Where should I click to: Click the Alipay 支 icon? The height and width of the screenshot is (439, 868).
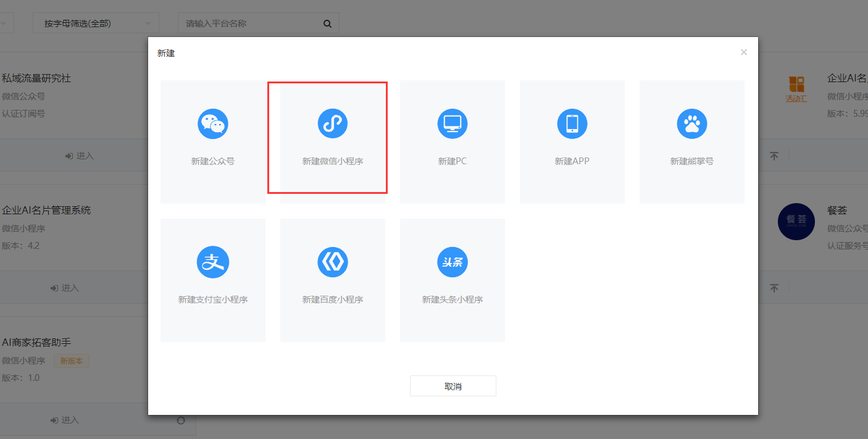point(213,262)
